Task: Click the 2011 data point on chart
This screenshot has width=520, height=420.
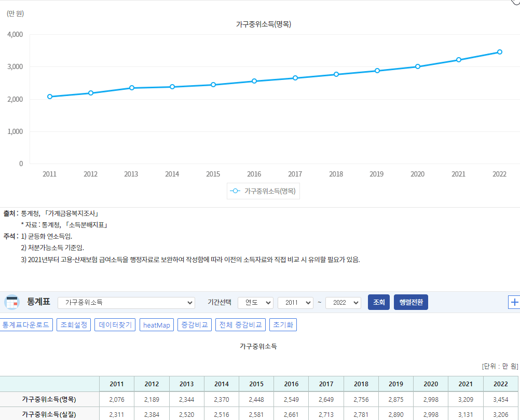Action: [x=50, y=97]
